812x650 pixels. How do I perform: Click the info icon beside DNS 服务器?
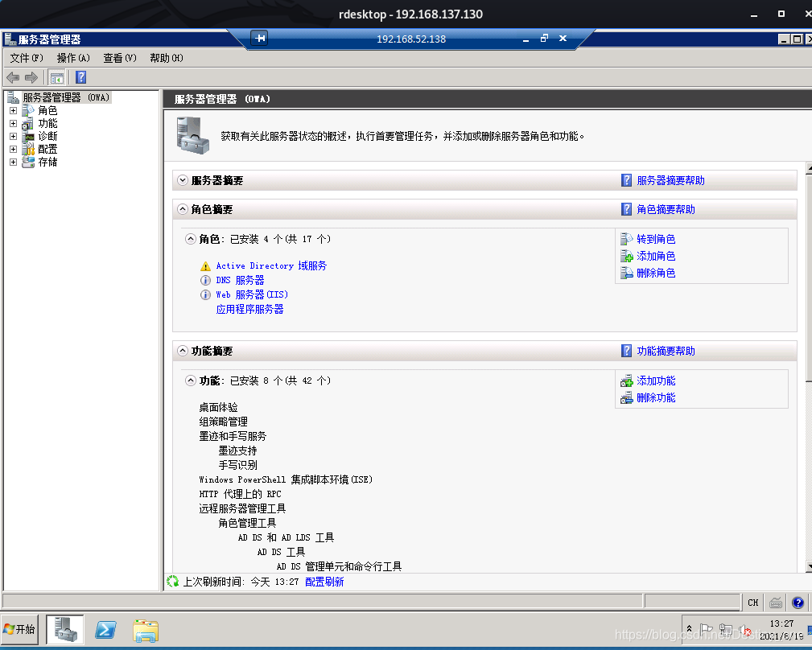(x=205, y=281)
